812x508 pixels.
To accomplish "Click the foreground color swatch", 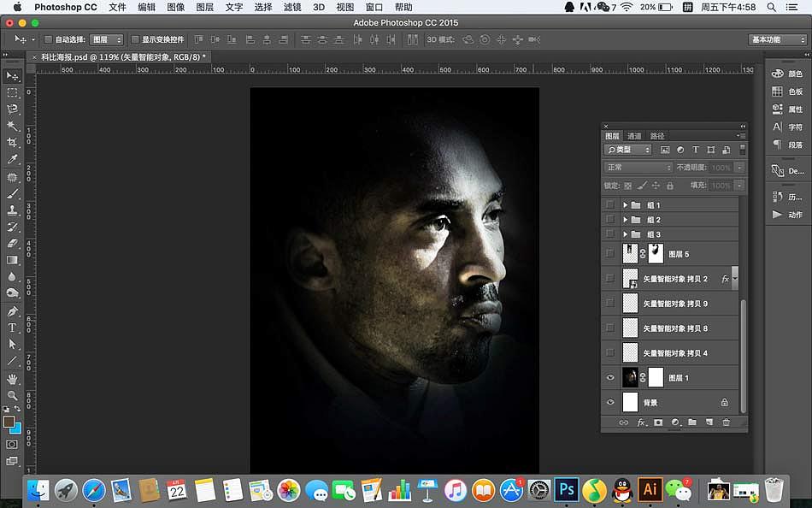I will pyautogui.click(x=9, y=422).
